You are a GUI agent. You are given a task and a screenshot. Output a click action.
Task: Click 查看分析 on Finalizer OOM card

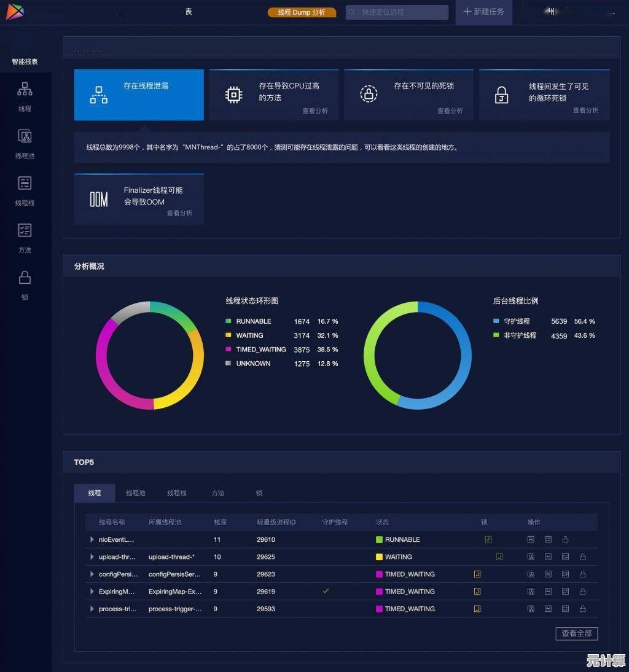tap(179, 213)
